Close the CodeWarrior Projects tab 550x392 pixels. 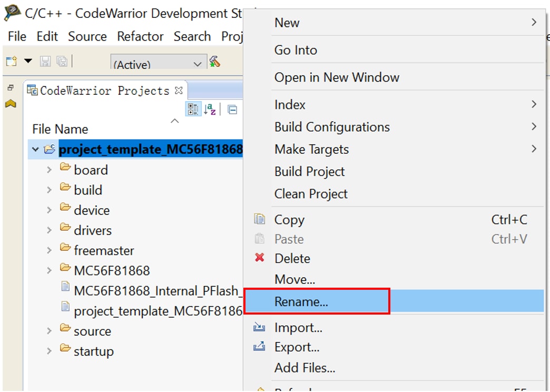point(179,91)
